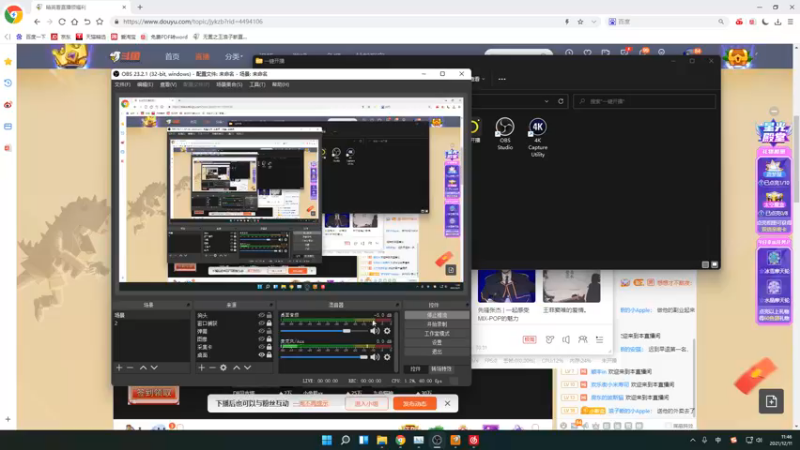The height and width of the screenshot is (450, 800).
Task: Open the 工具(T) menu in OBS
Action: tap(257, 85)
